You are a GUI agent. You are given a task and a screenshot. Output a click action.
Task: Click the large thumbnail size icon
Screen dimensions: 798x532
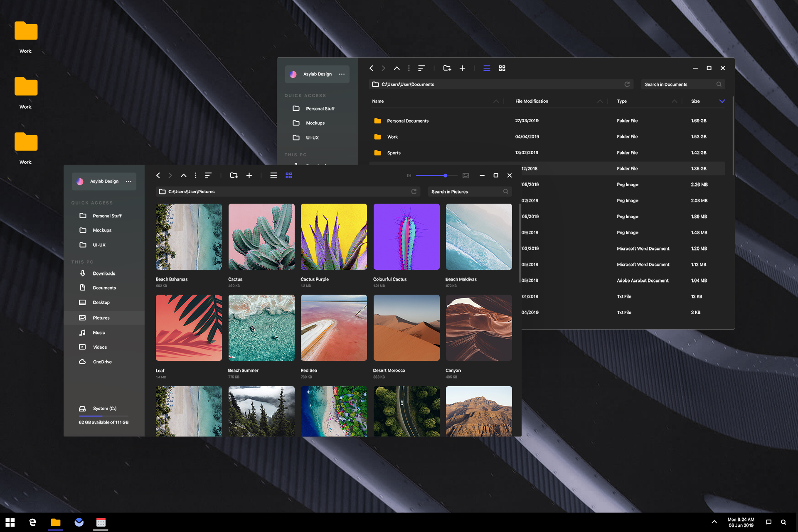[466, 175]
